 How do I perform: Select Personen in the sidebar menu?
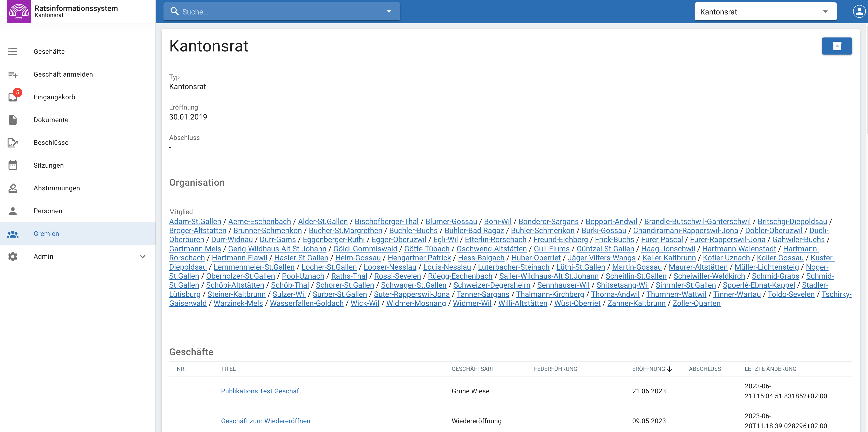point(48,211)
